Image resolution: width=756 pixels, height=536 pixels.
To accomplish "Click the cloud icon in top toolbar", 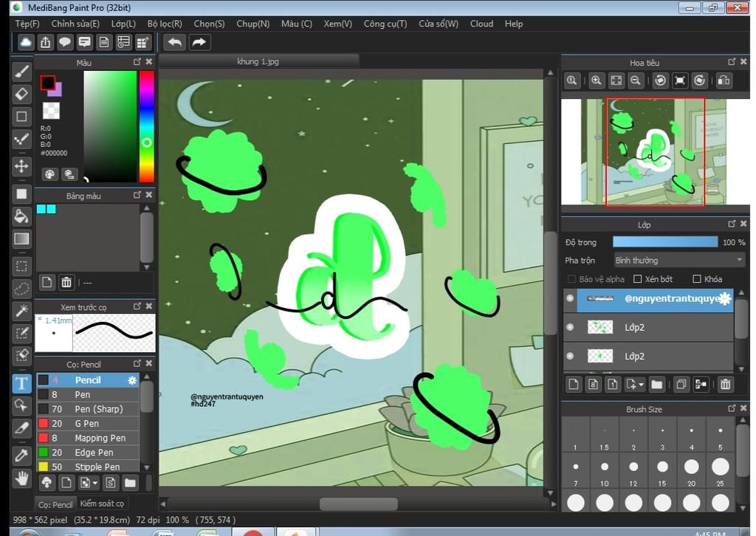I will tap(26, 42).
